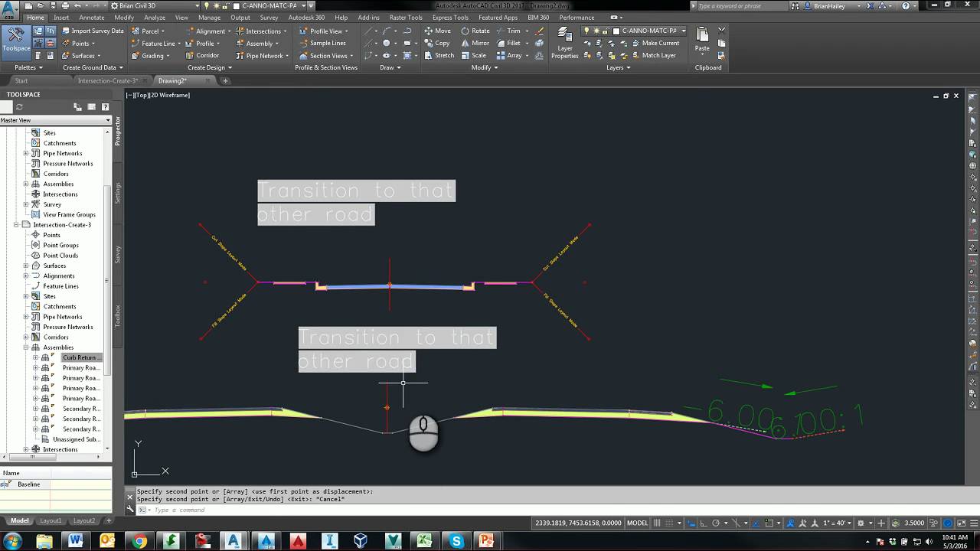The image size is (980, 551).
Task: Switch to Layout2 tab
Action: pos(84,520)
